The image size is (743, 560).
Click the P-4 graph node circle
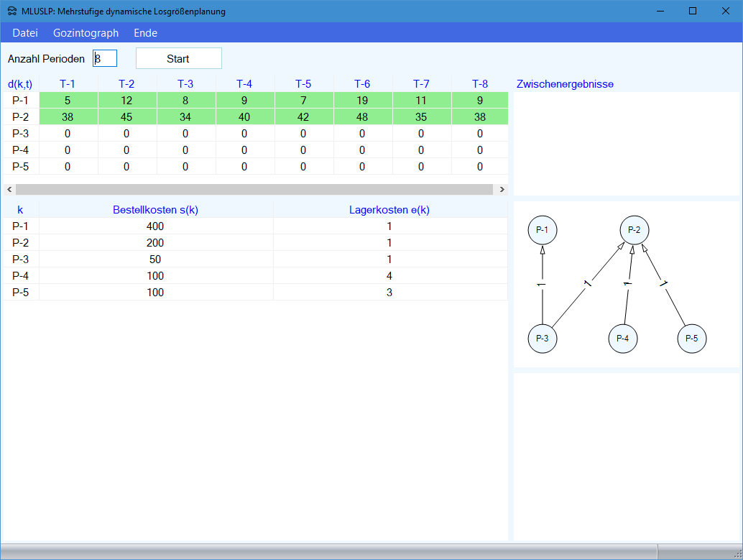[x=623, y=339]
